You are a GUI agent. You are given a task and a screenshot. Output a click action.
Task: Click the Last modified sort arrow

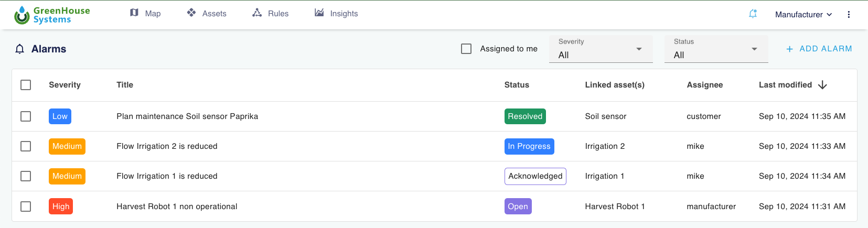tap(822, 85)
